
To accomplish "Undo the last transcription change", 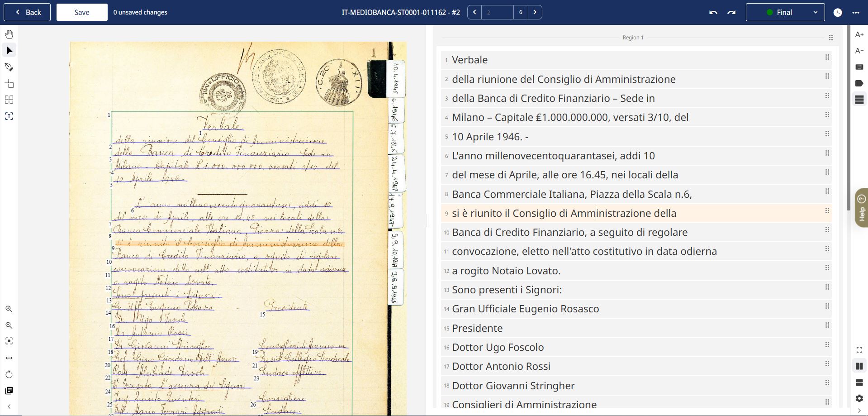I will (713, 13).
